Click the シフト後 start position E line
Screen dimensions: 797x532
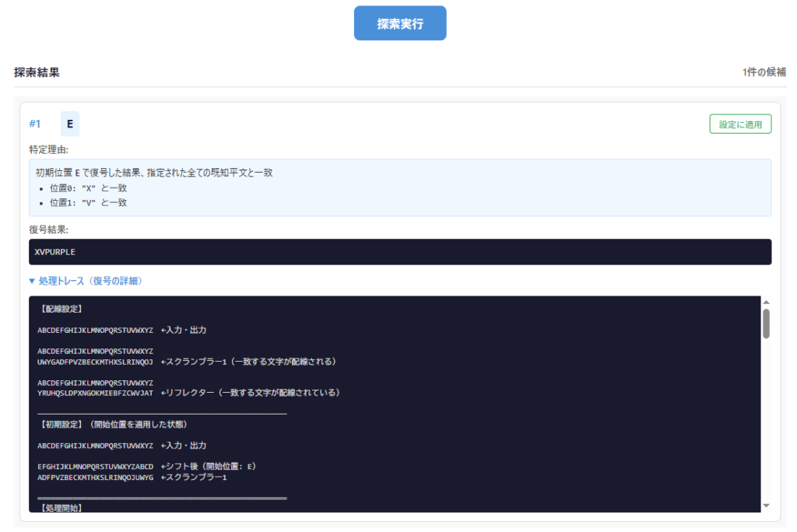click(148, 466)
